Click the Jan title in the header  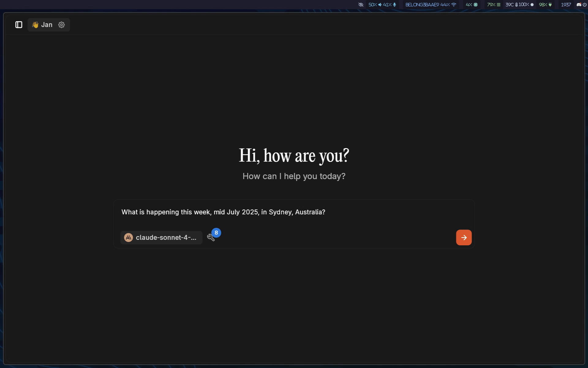point(46,25)
